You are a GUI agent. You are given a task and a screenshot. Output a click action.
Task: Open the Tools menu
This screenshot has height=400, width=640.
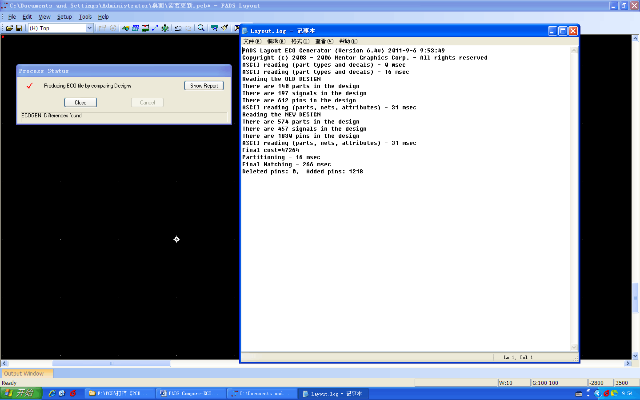coord(86,17)
